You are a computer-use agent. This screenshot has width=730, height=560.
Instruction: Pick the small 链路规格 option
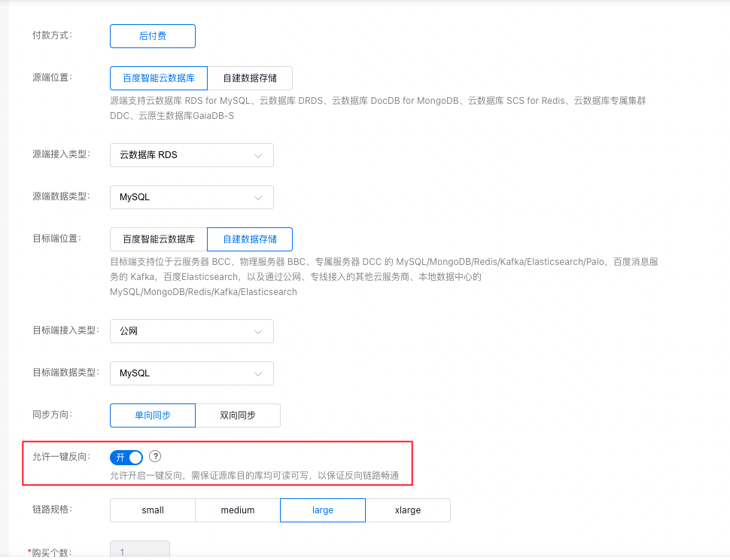pos(152,510)
